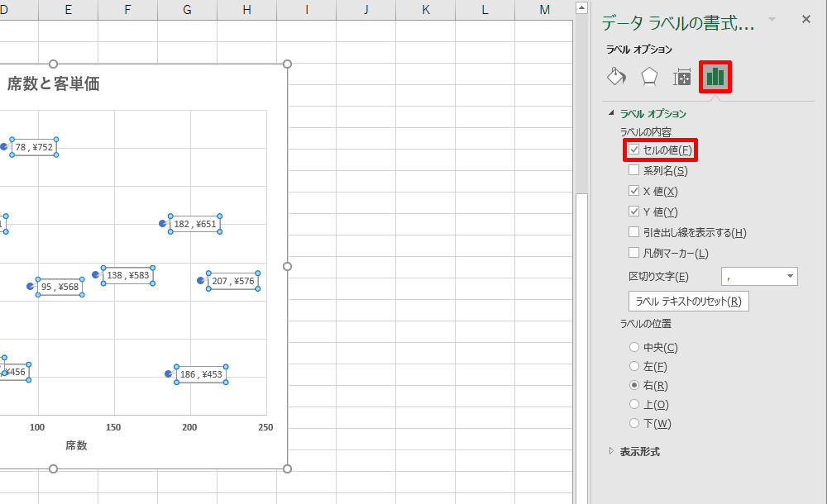The height and width of the screenshot is (504, 827).
Task: Open the Effects pentagon tab
Action: [x=649, y=77]
